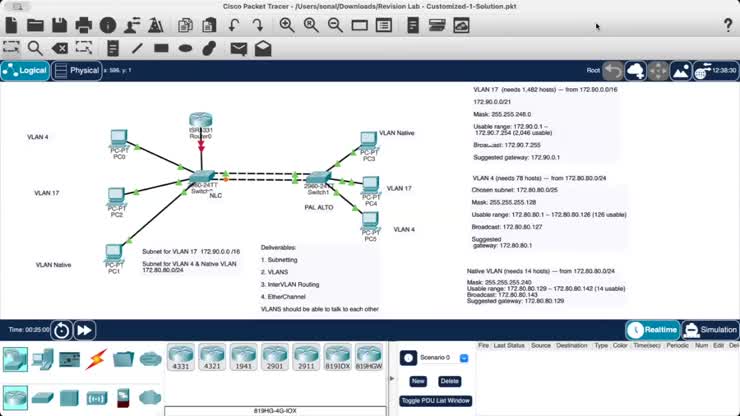Go back with the Root back arrow
The image size is (740, 416).
coord(613,71)
